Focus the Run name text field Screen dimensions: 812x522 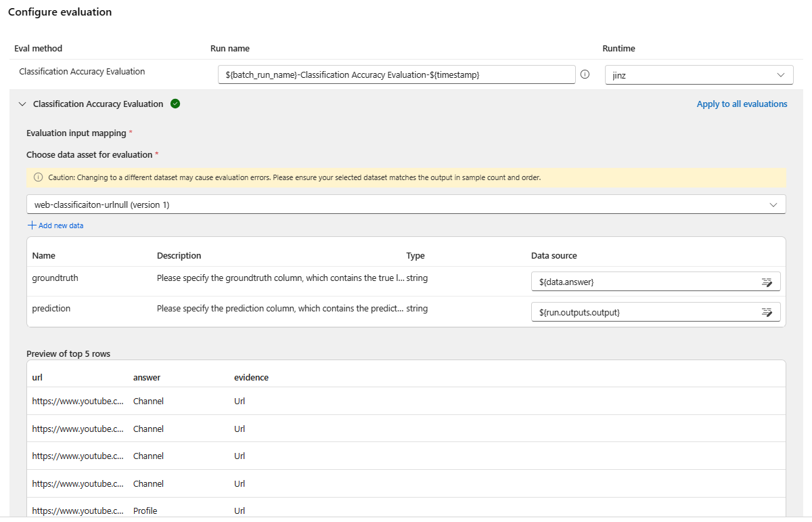[x=397, y=74]
